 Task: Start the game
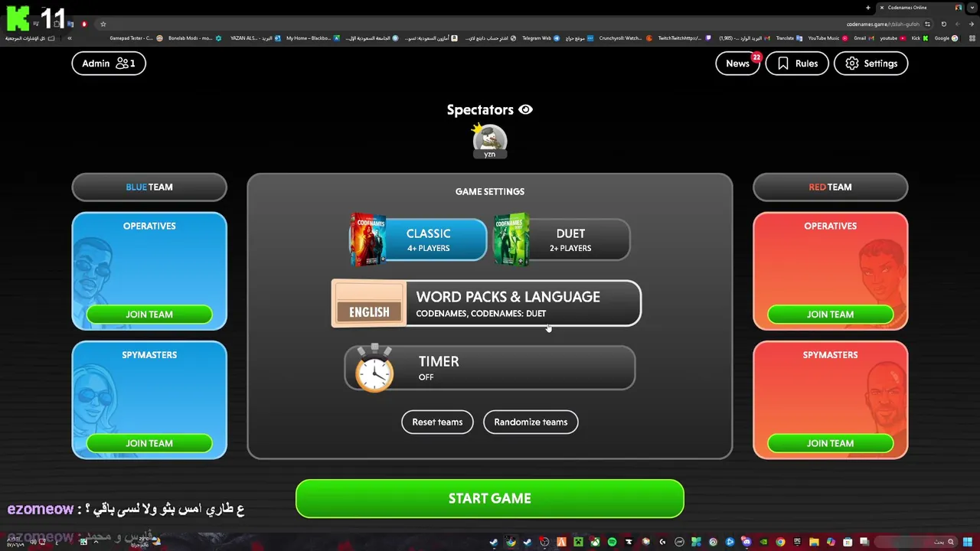click(490, 498)
